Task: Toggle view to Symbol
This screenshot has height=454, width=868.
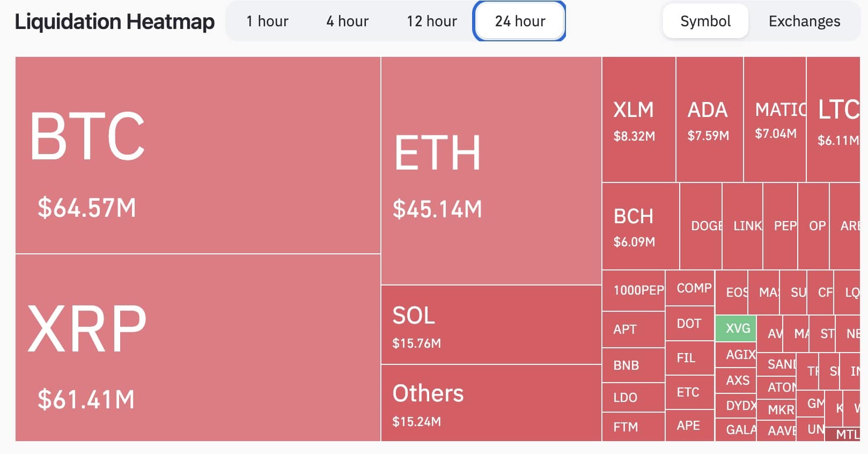Action: tap(705, 21)
